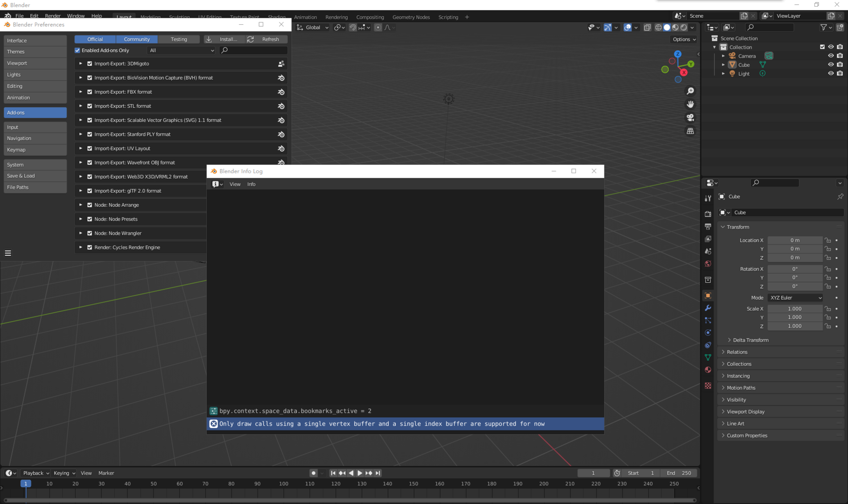The image size is (848, 504).
Task: Open the Playback dropdown in timeline
Action: [x=36, y=473]
